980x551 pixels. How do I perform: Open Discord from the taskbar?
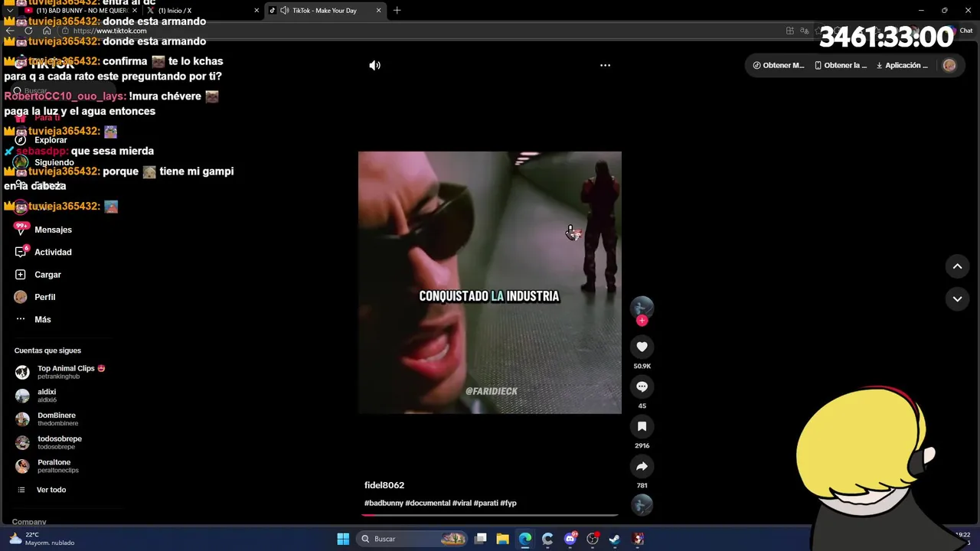click(570, 539)
